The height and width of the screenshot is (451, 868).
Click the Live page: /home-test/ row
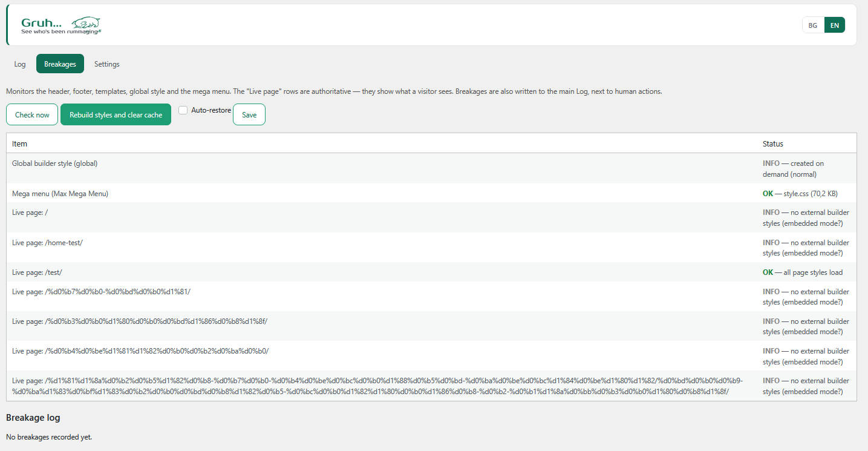pyautogui.click(x=431, y=248)
